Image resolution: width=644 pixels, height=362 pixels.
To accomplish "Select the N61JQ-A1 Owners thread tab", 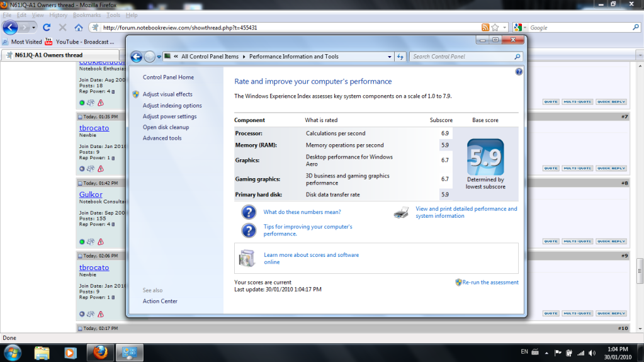I will click(x=60, y=55).
